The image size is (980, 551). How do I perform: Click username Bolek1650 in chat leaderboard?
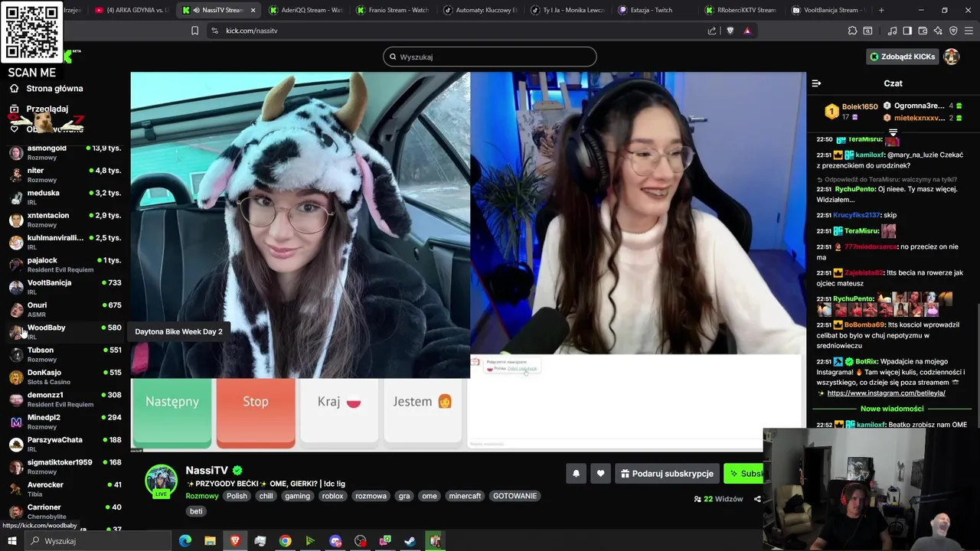point(860,106)
